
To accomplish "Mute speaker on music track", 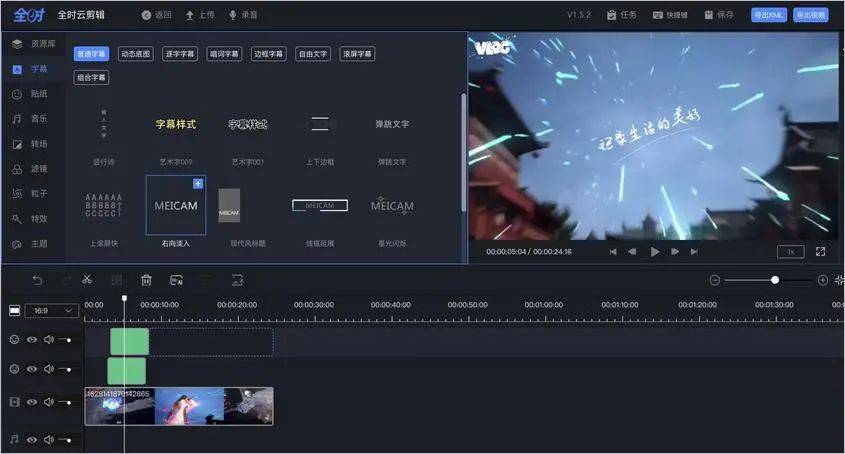I will pos(49,439).
